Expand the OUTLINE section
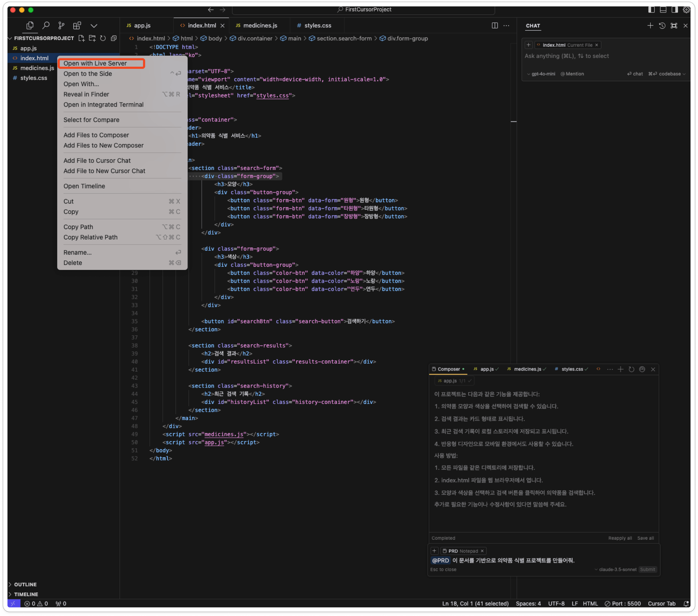698x616 pixels. 25,584
